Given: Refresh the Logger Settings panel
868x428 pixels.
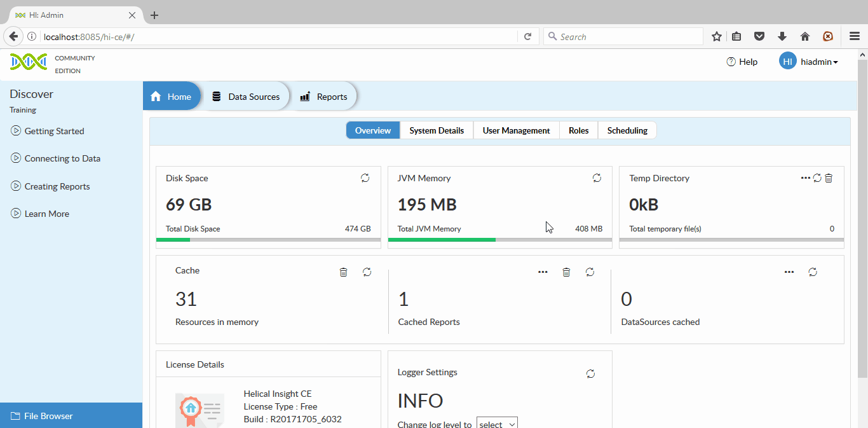Looking at the screenshot, I should (590, 374).
